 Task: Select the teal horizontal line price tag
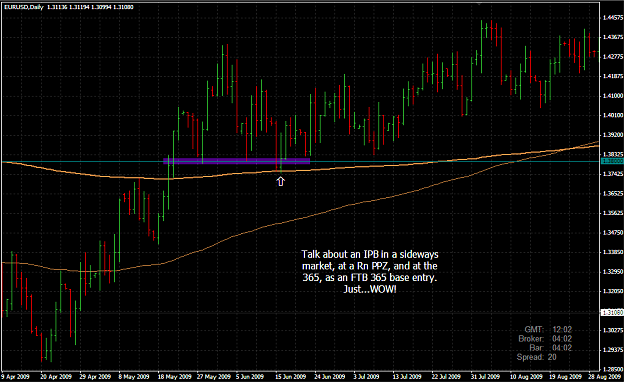point(612,161)
